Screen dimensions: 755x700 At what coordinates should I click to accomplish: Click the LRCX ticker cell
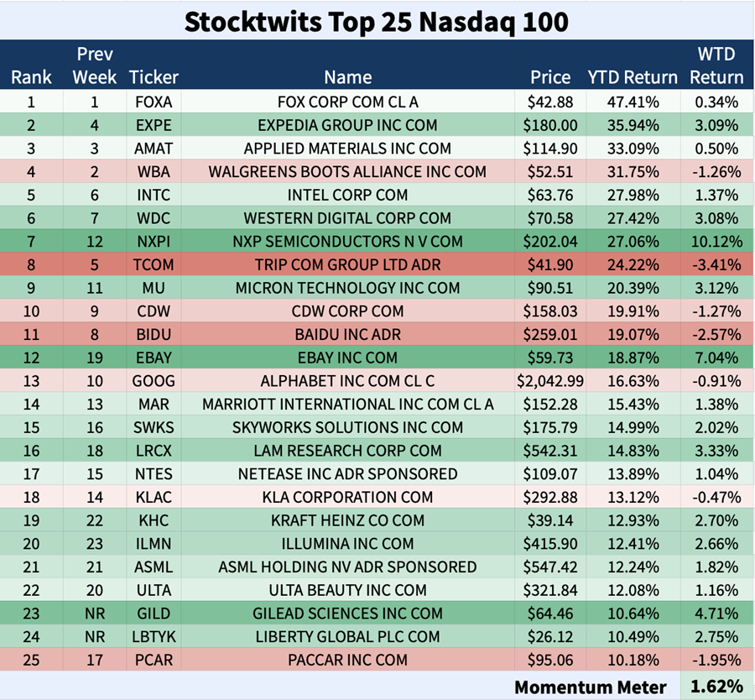click(x=154, y=451)
